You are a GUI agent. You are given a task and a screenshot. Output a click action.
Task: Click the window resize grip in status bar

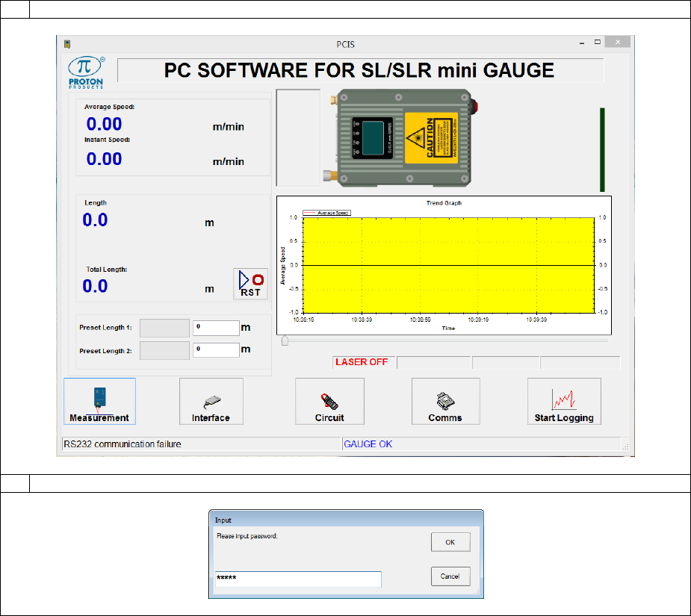tap(625, 447)
